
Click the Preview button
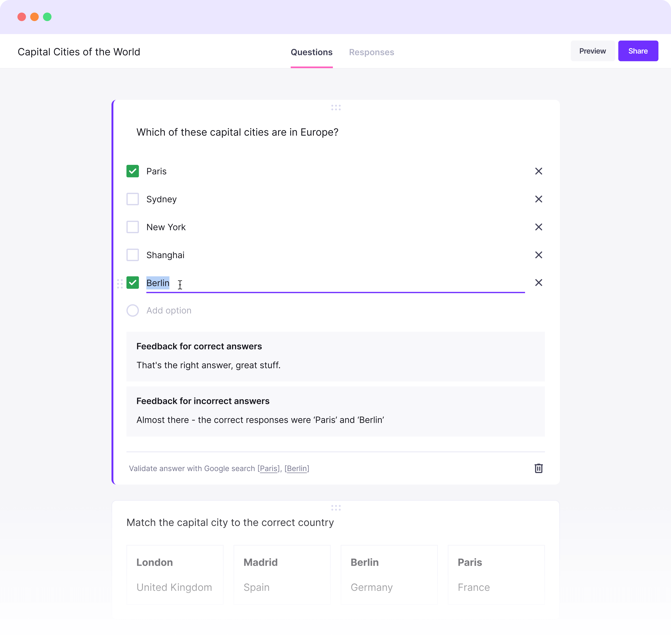(x=592, y=51)
